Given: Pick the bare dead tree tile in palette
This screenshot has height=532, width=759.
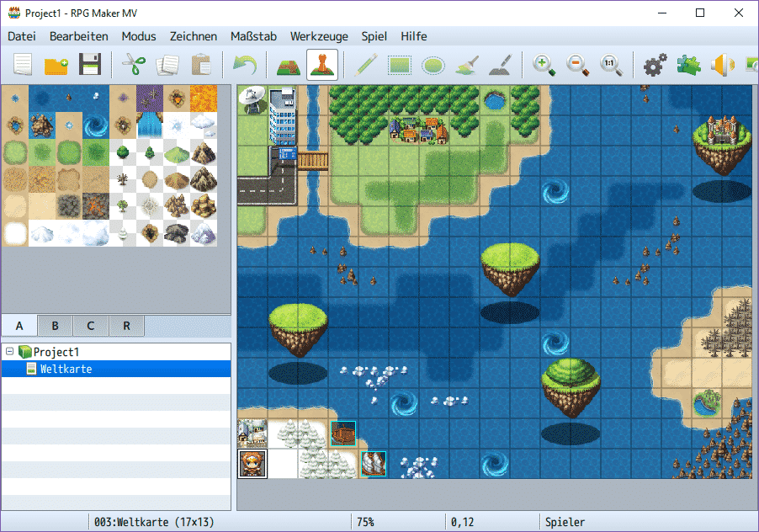Looking at the screenshot, I should pyautogui.click(x=123, y=179).
